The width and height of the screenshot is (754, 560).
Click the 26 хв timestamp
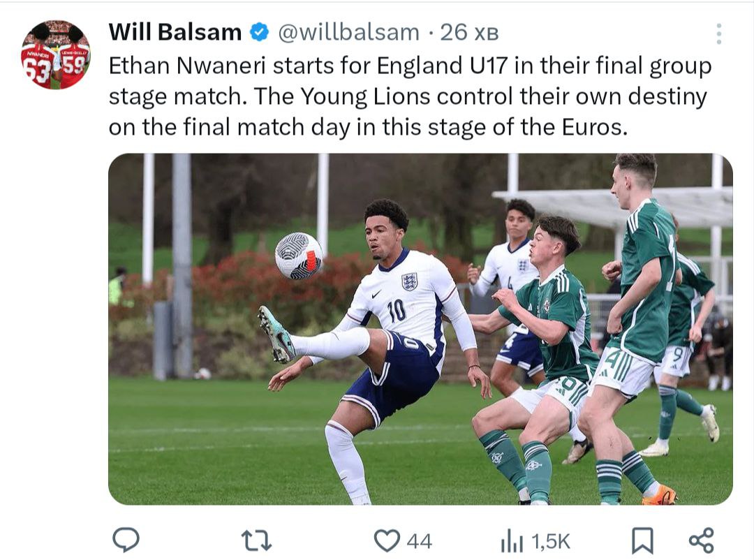(x=468, y=32)
